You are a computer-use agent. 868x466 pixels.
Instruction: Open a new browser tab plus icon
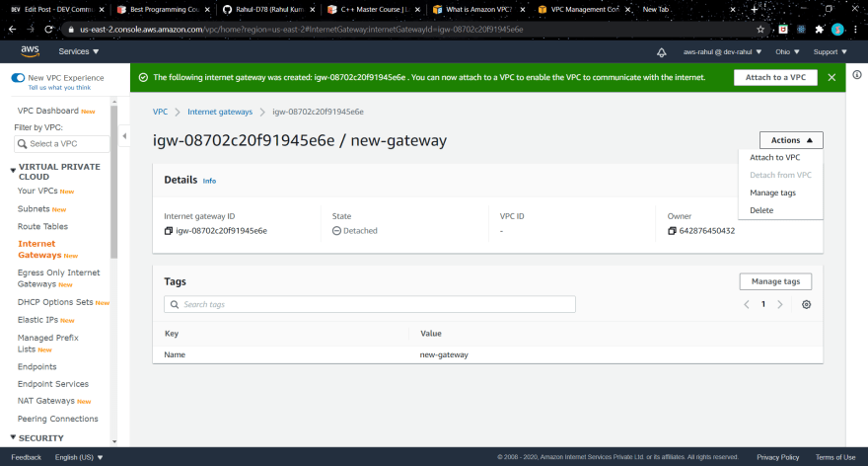[x=754, y=10]
